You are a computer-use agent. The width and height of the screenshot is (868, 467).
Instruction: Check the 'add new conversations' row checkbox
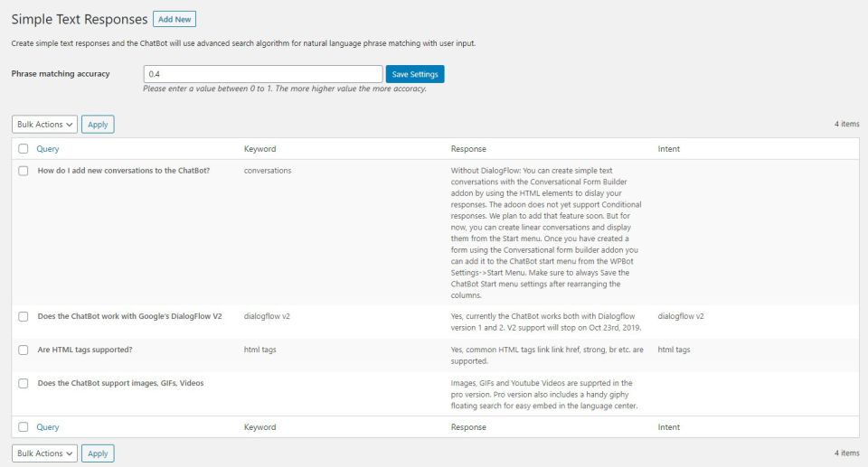point(24,171)
